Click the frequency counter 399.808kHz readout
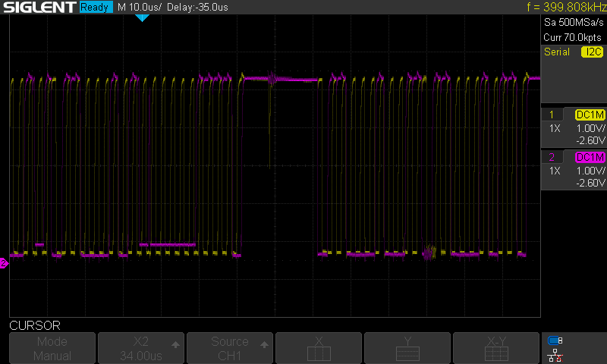Viewport: 607px width, 364px height. [x=566, y=7]
